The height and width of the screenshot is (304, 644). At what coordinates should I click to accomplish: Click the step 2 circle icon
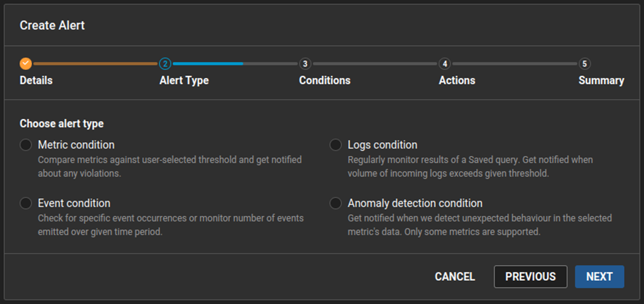pos(165,63)
